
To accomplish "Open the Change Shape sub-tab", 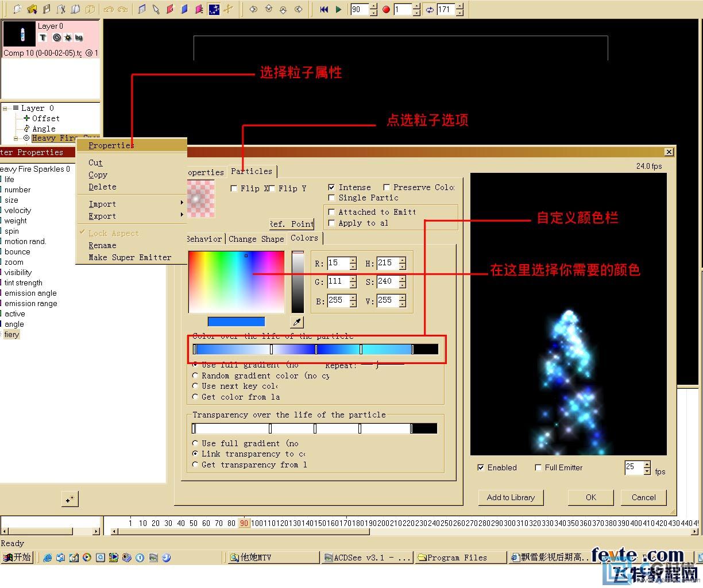I will [256, 239].
